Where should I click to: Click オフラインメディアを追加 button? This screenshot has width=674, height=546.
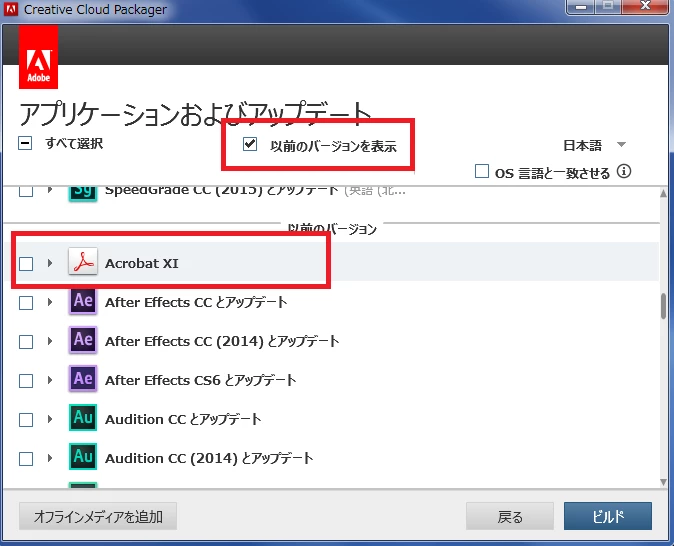(98, 516)
